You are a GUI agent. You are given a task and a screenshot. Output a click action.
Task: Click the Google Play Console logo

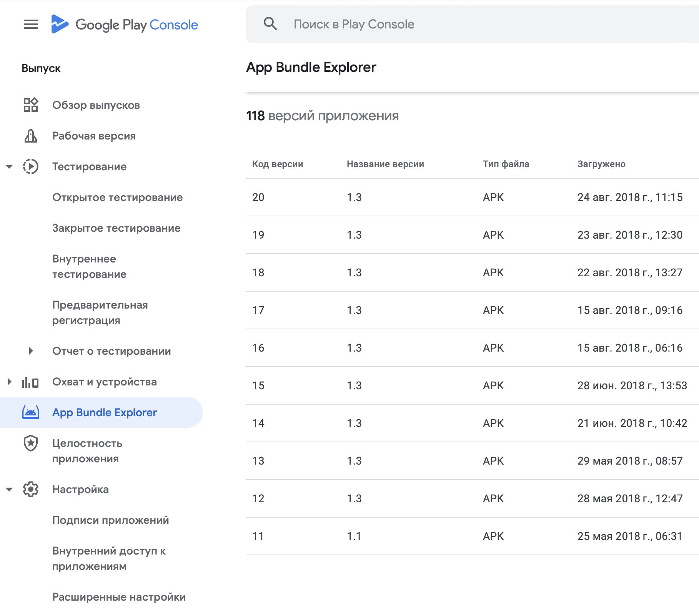(x=125, y=25)
